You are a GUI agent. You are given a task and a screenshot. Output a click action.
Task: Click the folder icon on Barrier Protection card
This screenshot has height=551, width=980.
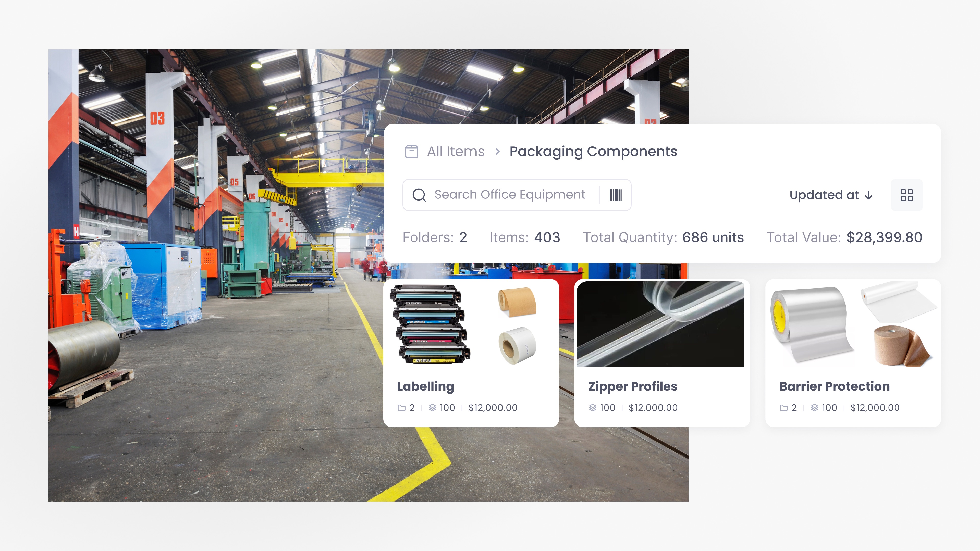[783, 408]
